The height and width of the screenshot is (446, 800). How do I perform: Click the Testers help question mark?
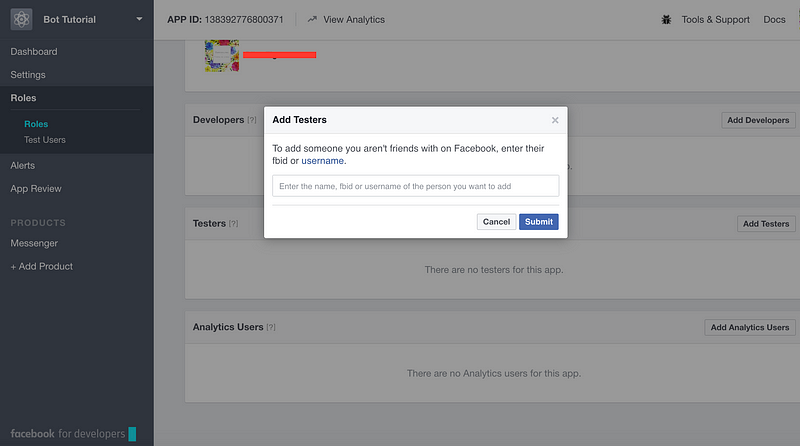click(x=233, y=224)
